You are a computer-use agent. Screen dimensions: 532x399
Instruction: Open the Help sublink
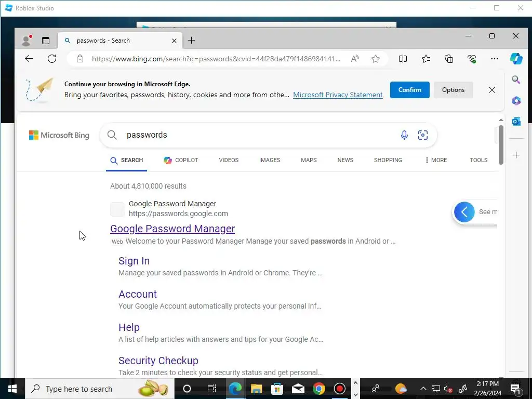129,327
